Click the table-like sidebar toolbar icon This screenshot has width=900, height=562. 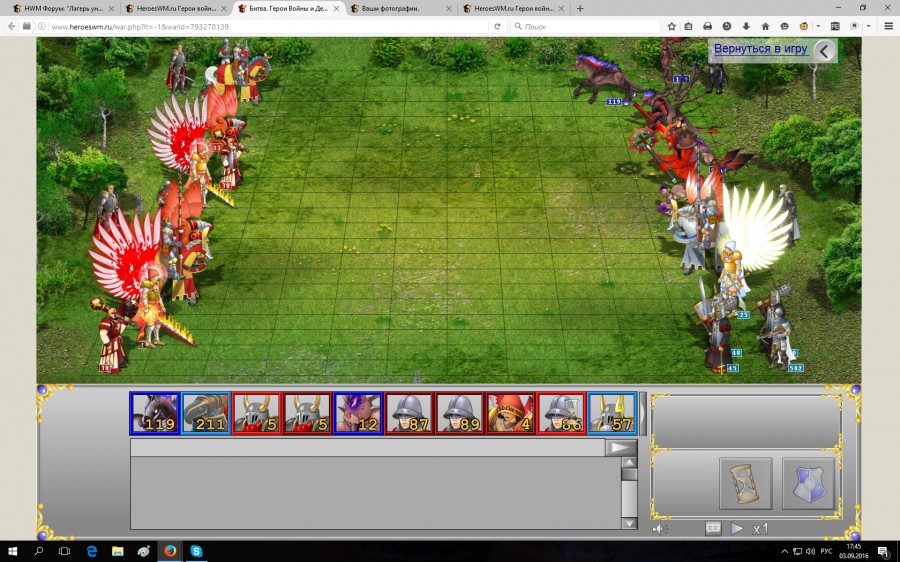tap(835, 26)
